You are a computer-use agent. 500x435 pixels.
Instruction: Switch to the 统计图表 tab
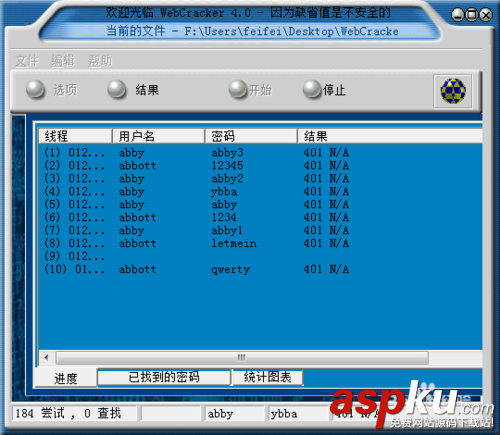click(268, 377)
